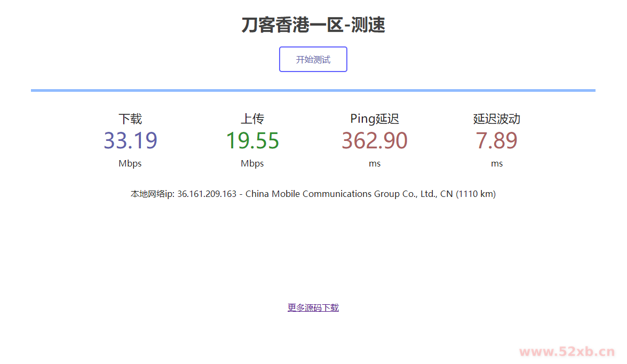Click the www.52xb.cn watermark link
627x364 pixels.
(x=567, y=352)
